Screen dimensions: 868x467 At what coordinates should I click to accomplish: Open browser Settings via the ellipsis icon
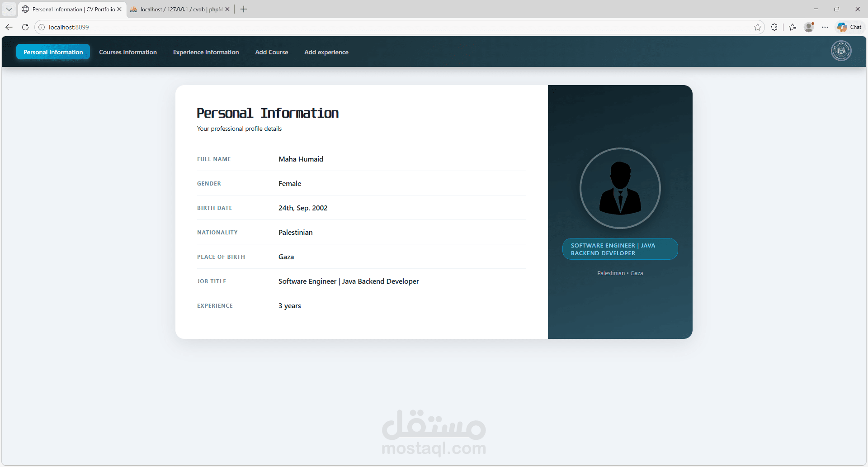825,27
